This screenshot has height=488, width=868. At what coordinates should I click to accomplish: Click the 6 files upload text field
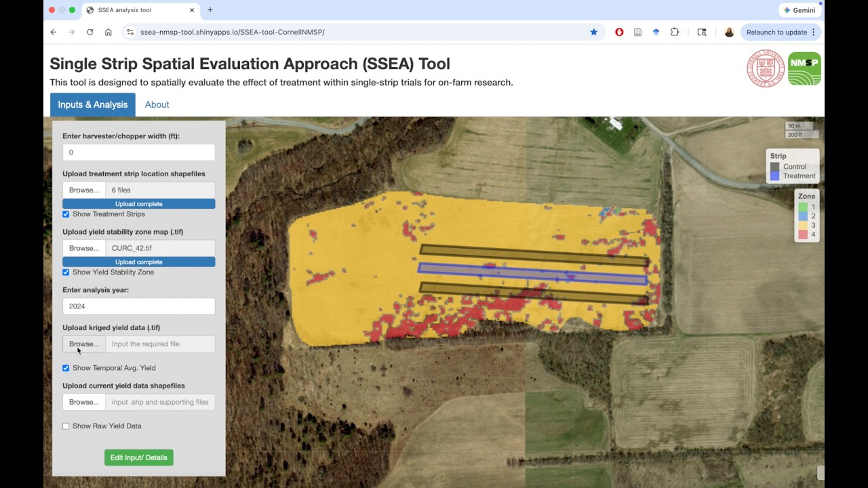(x=160, y=190)
